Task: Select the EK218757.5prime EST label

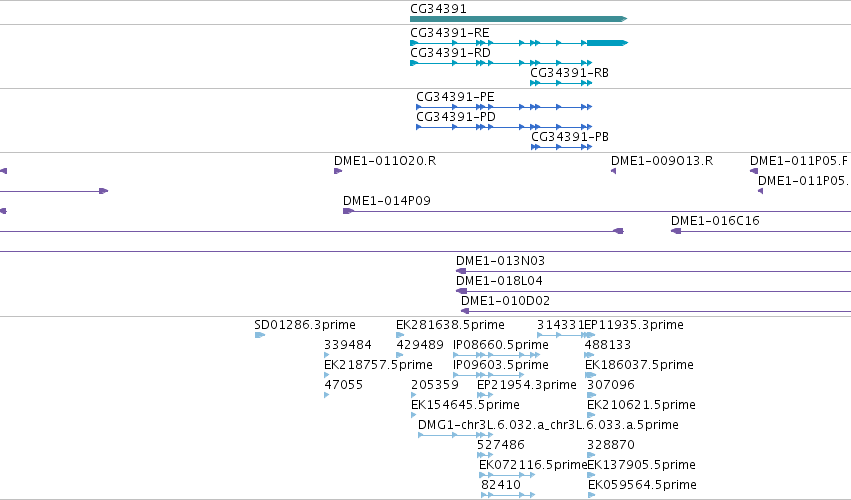Action: [378, 365]
